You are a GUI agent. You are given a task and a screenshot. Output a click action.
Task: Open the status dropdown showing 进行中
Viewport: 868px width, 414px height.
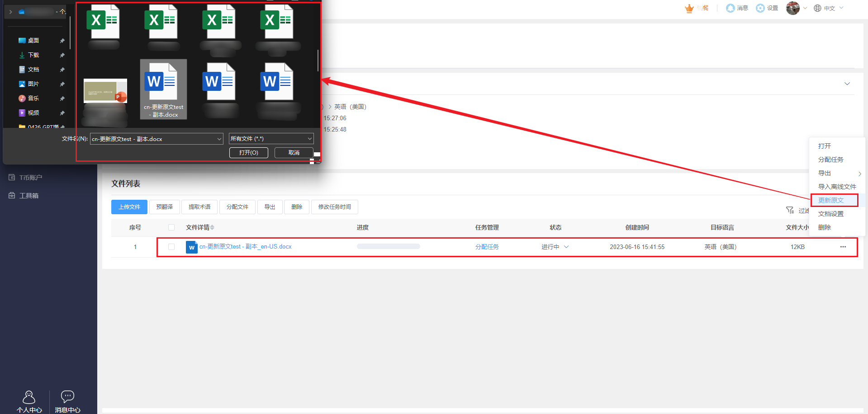point(566,247)
